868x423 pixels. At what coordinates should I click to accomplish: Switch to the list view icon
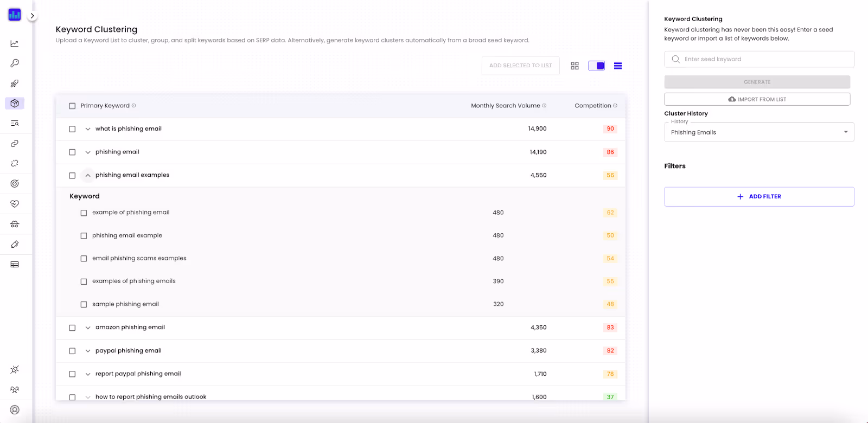tap(618, 66)
